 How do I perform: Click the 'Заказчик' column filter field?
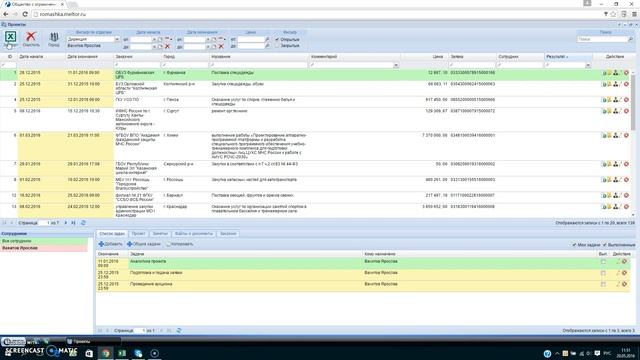pyautogui.click(x=138, y=65)
